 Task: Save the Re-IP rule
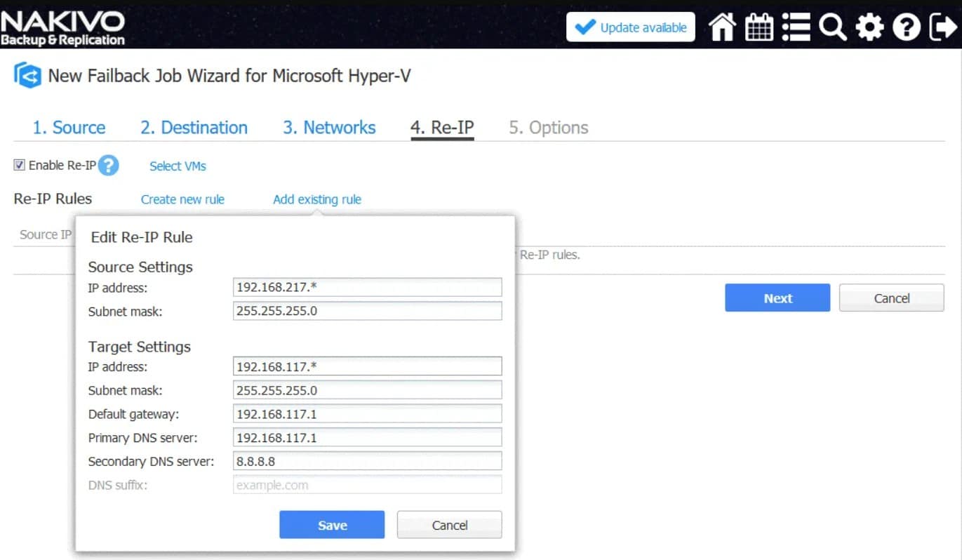coord(331,524)
